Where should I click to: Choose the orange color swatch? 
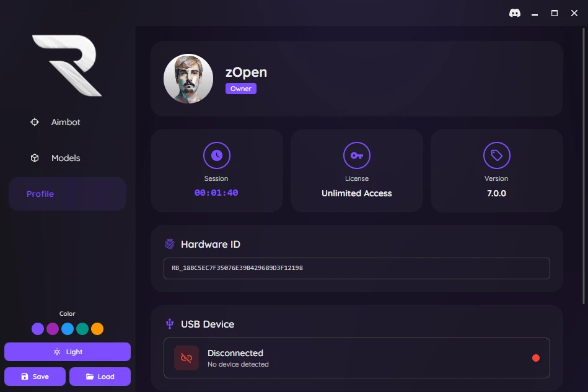97,329
